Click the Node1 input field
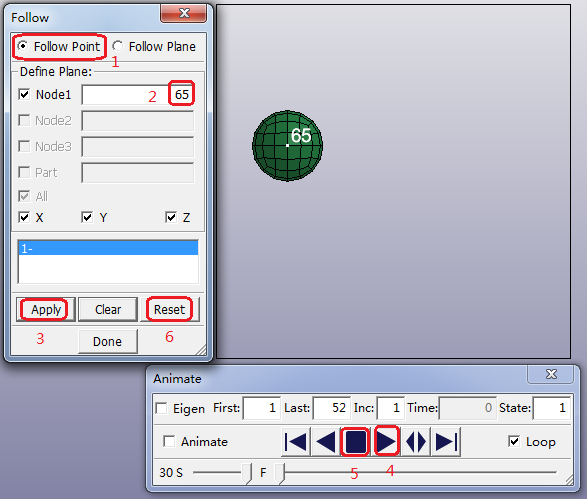This screenshot has height=499, width=587. pos(138,94)
